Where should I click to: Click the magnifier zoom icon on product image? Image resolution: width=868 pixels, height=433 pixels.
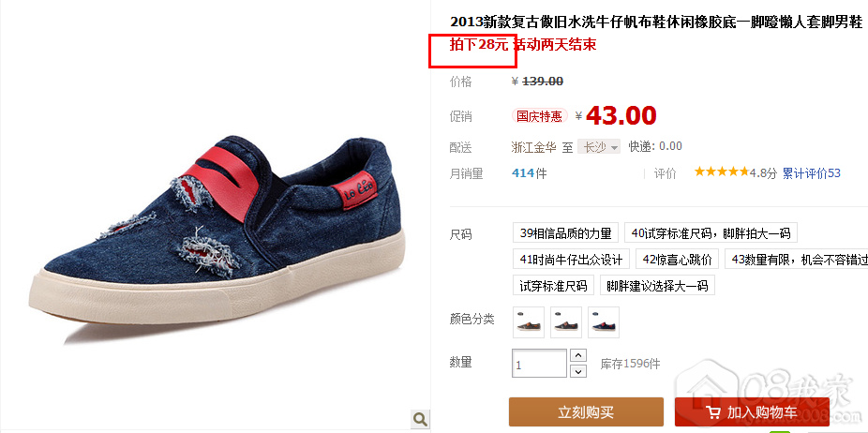(x=420, y=418)
